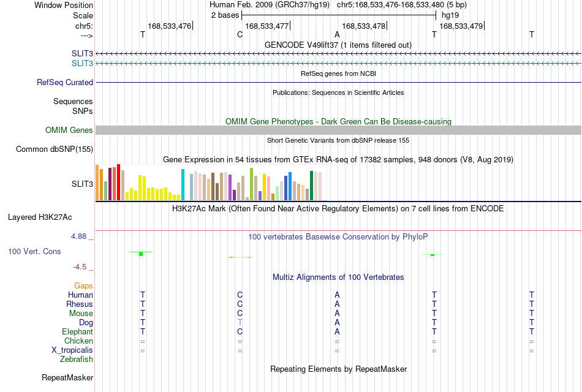Open the RefSeq Curated track label
The image size is (582, 392).
tap(64, 83)
